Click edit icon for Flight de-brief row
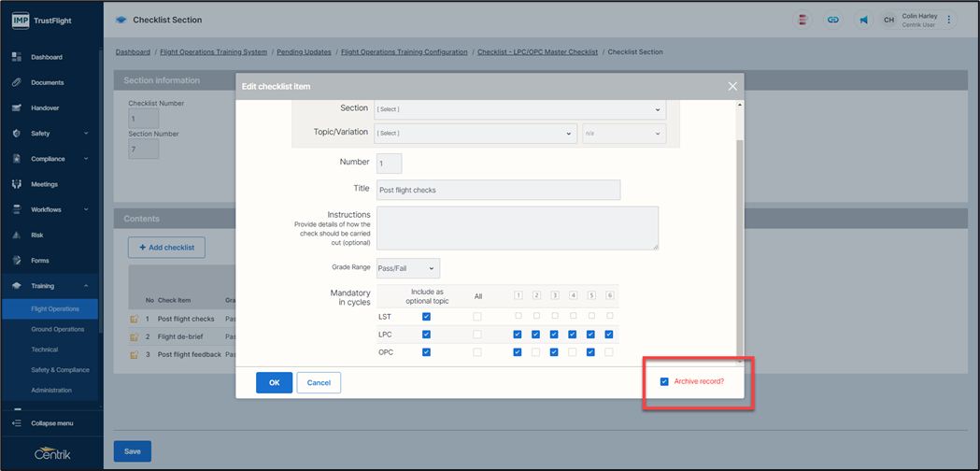Viewport: 980px width, 471px height. [135, 336]
